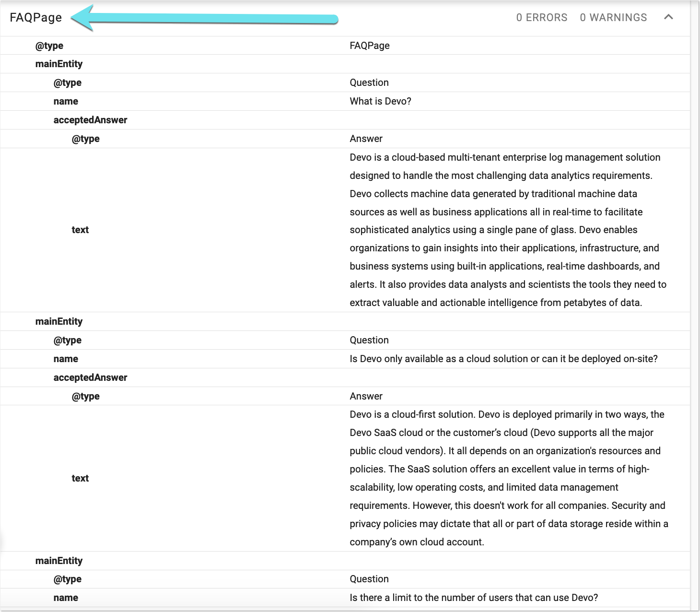Click the second acceptedAnswer property label

coord(90,377)
